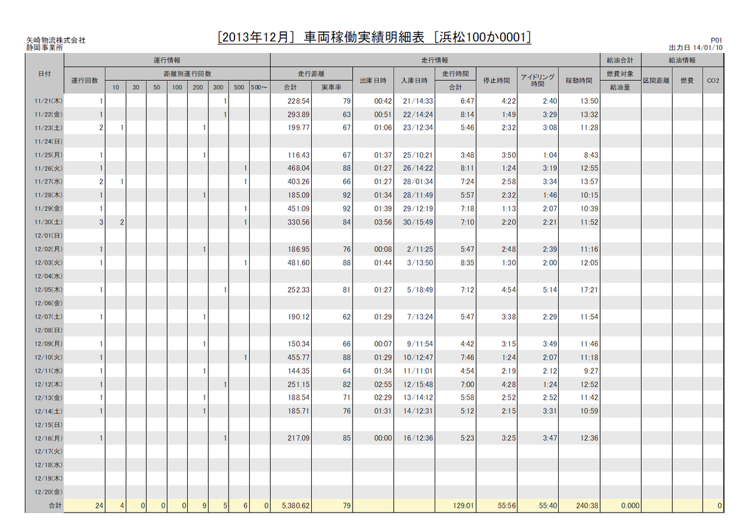The image size is (756, 532).
Task: Select the 区間距離 column header
Action: click(x=656, y=81)
